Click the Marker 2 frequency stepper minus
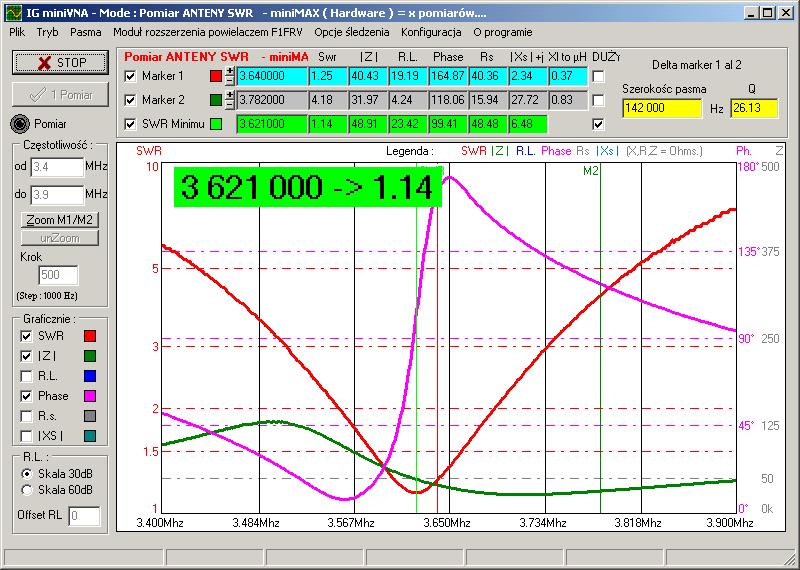Screen dimensions: 800x570 point(230,105)
